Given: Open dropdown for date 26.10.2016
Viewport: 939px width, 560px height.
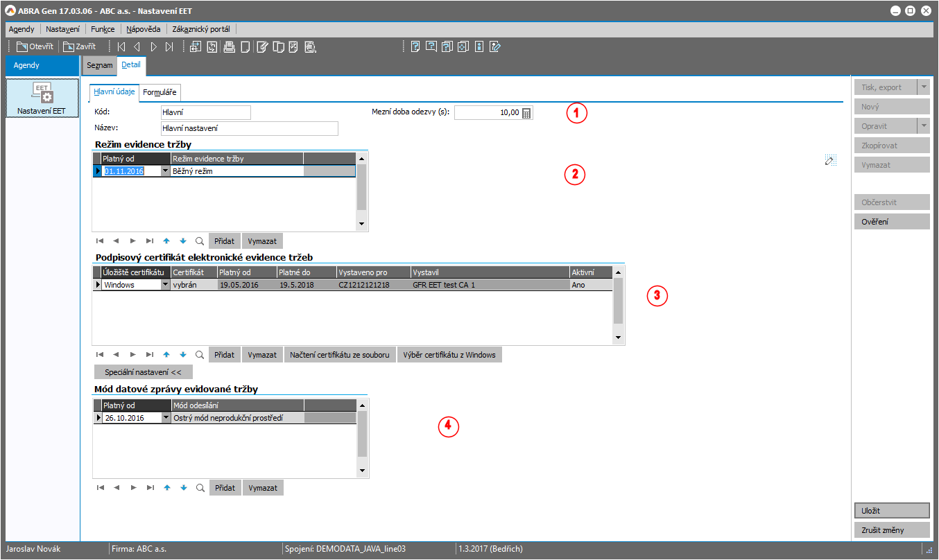Looking at the screenshot, I should point(165,418).
